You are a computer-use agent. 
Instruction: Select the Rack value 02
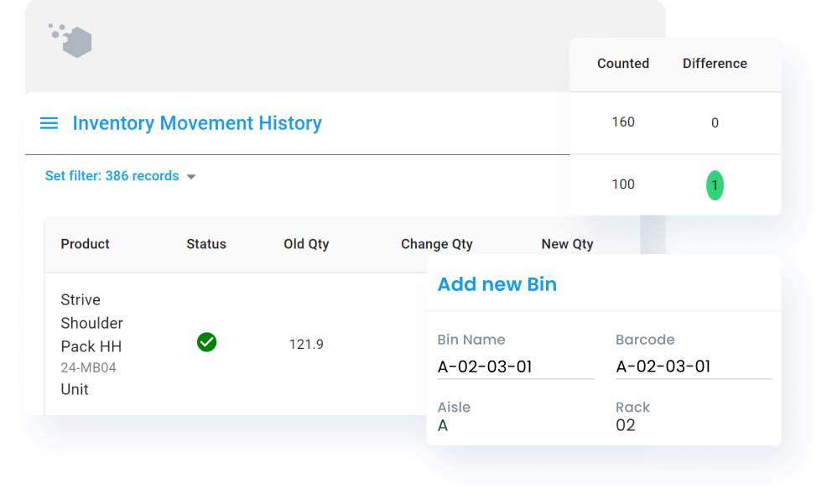click(x=626, y=425)
